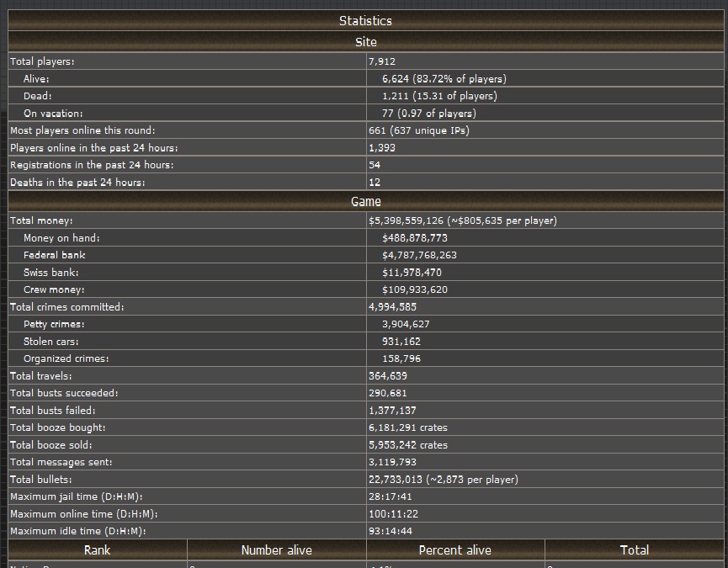This screenshot has height=568, width=728.
Task: Select '22,733,013 (~2,873 per player)' value
Action: pyautogui.click(x=444, y=480)
